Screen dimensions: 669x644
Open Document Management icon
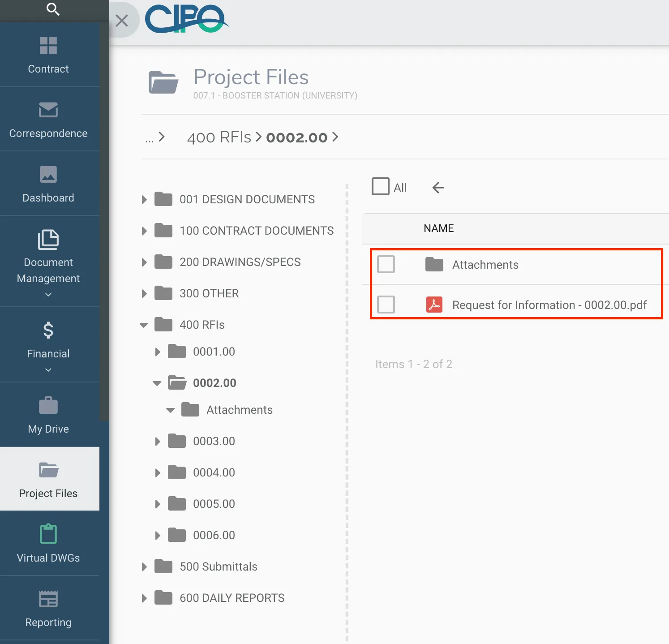[x=48, y=240]
